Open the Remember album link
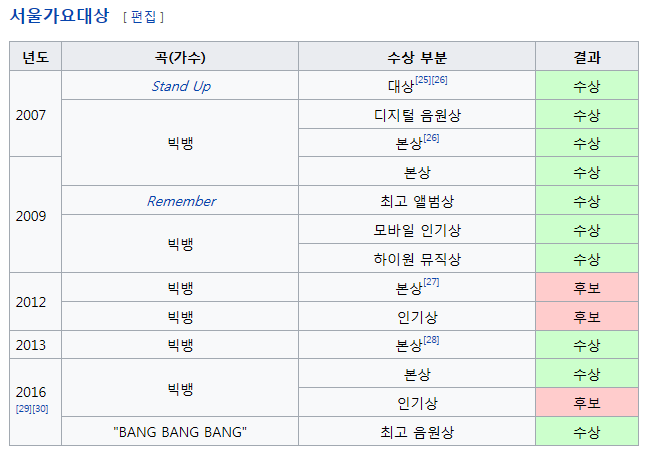This screenshot has width=647, height=454. 181,201
